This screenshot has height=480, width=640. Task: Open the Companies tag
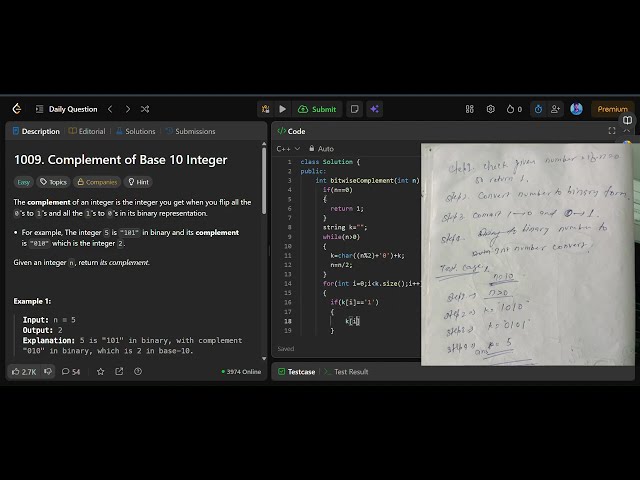click(x=97, y=182)
